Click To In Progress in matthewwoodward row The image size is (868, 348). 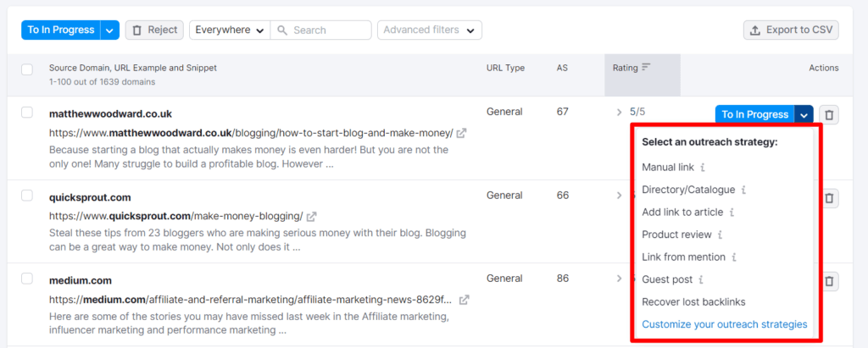point(755,114)
